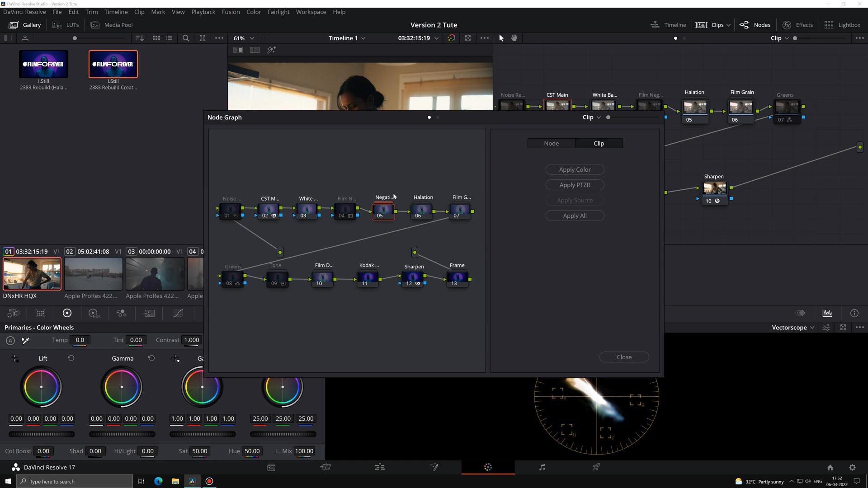Toggle the Clip option in Node Graph dialog

599,143
